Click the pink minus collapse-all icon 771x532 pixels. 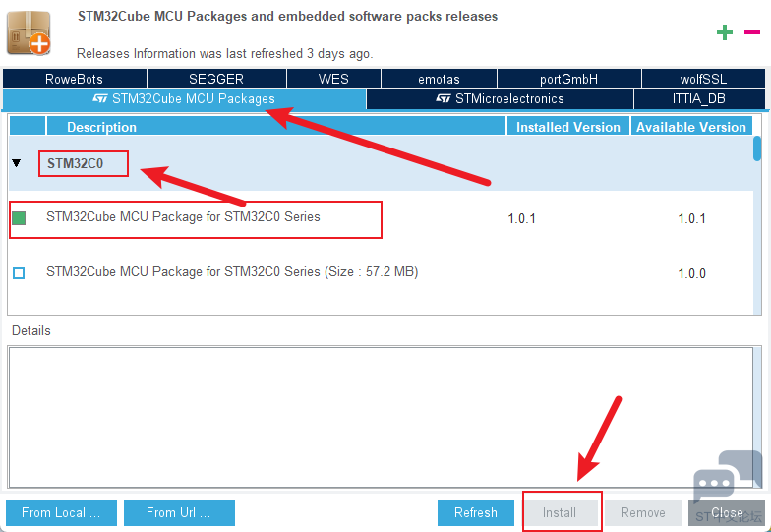(751, 32)
